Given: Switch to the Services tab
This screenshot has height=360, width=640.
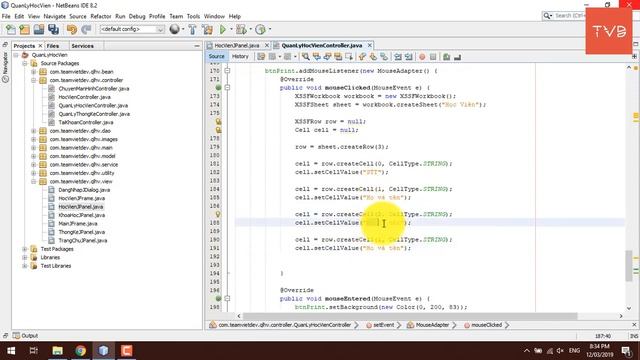Looking at the screenshot, I should (82, 46).
